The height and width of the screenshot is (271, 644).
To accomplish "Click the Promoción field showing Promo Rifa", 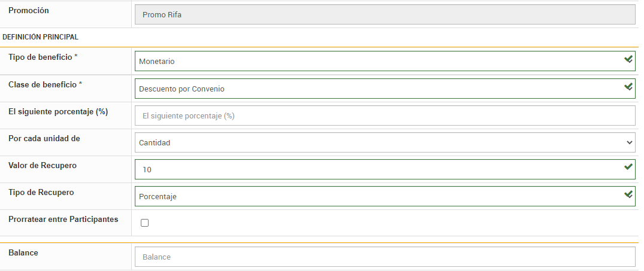I will (x=385, y=14).
